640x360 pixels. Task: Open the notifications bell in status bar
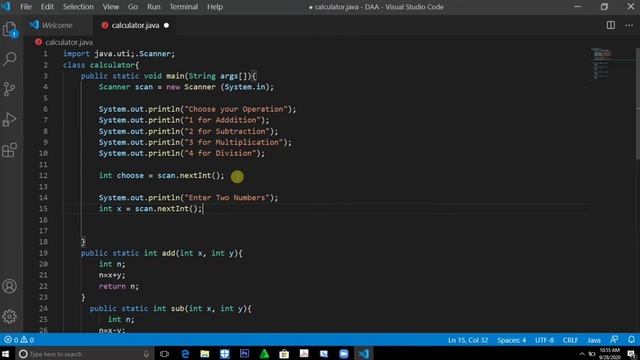pyautogui.click(x=631, y=340)
